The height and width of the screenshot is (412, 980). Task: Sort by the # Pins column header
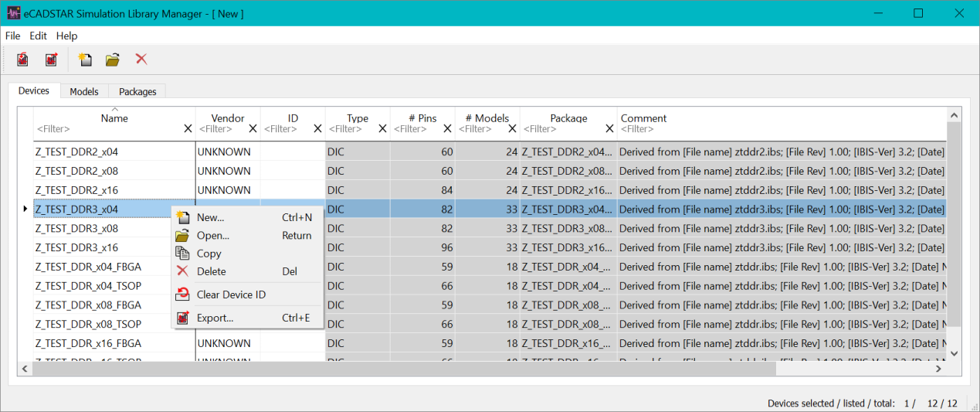click(422, 118)
